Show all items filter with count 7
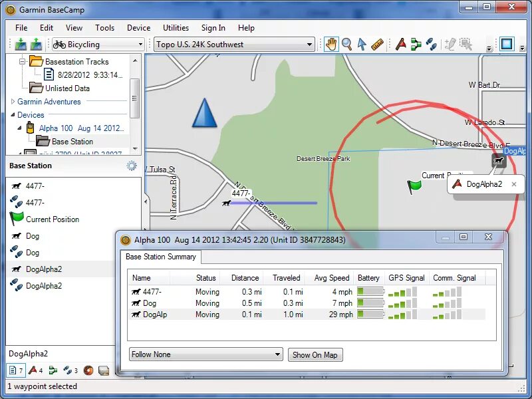 point(15,370)
